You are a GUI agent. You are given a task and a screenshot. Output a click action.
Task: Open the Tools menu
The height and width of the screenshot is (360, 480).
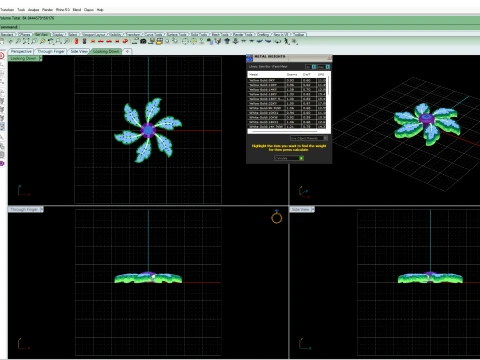coord(21,10)
